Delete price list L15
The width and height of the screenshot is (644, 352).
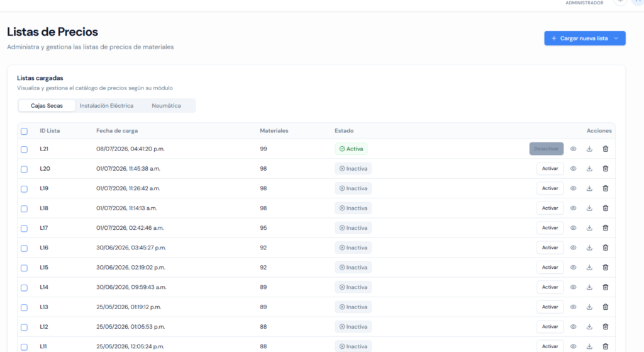(x=606, y=267)
